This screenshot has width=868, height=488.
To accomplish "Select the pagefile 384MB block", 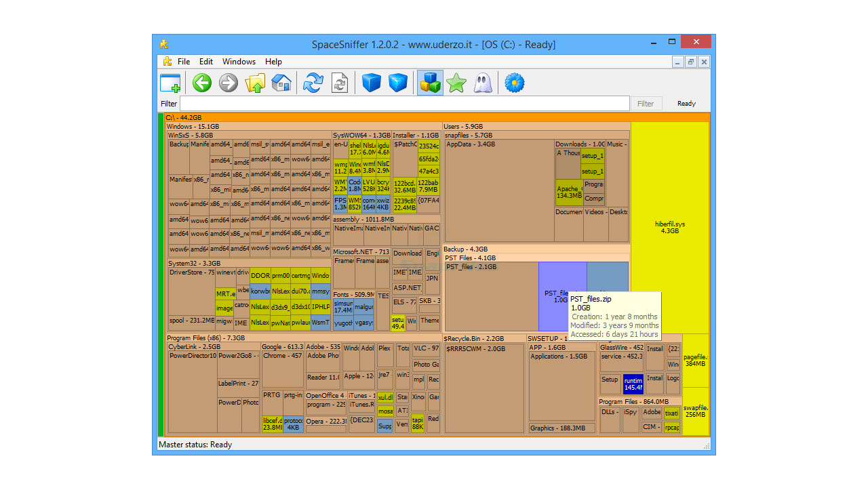I will click(x=696, y=360).
